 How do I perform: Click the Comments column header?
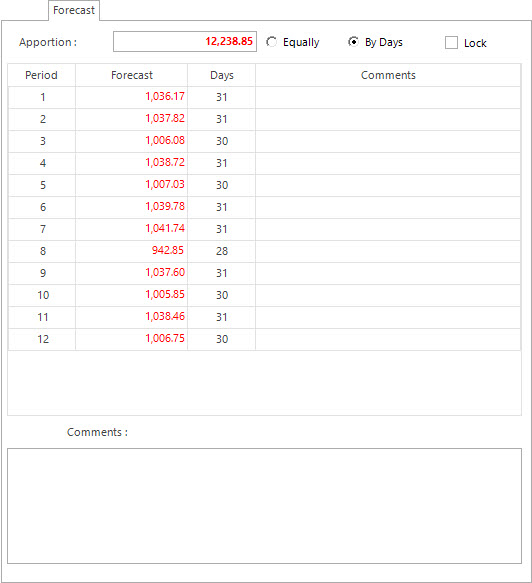point(388,75)
